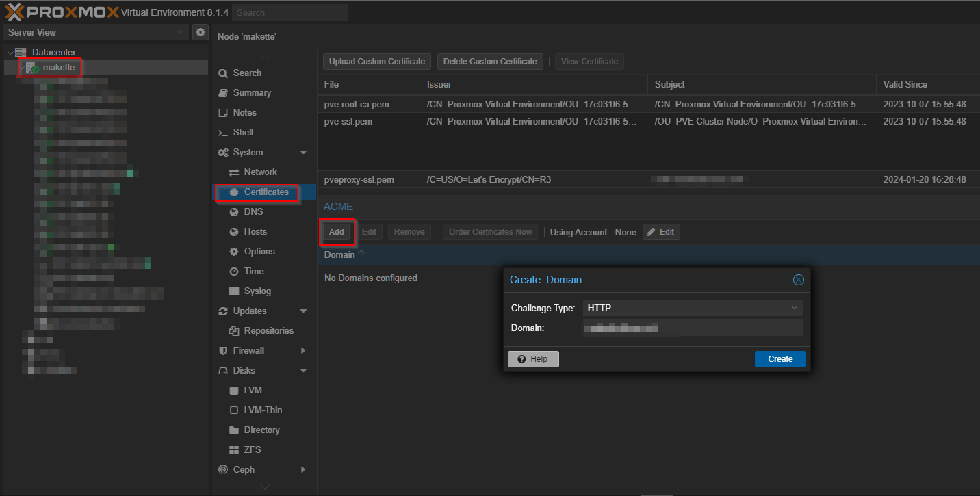Expand the Ceph menu group
Screen dimensions: 980x496
tap(303, 470)
